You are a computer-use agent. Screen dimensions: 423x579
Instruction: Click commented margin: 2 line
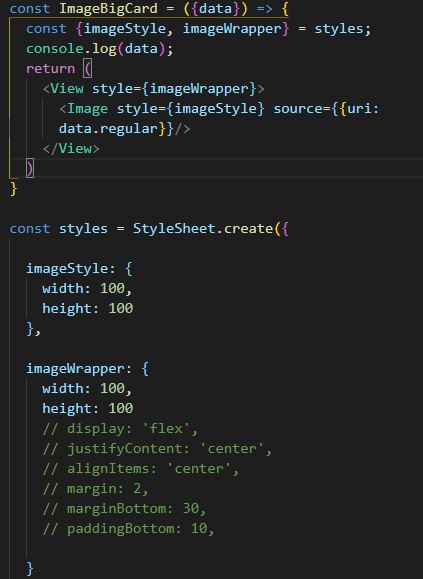click(95, 489)
